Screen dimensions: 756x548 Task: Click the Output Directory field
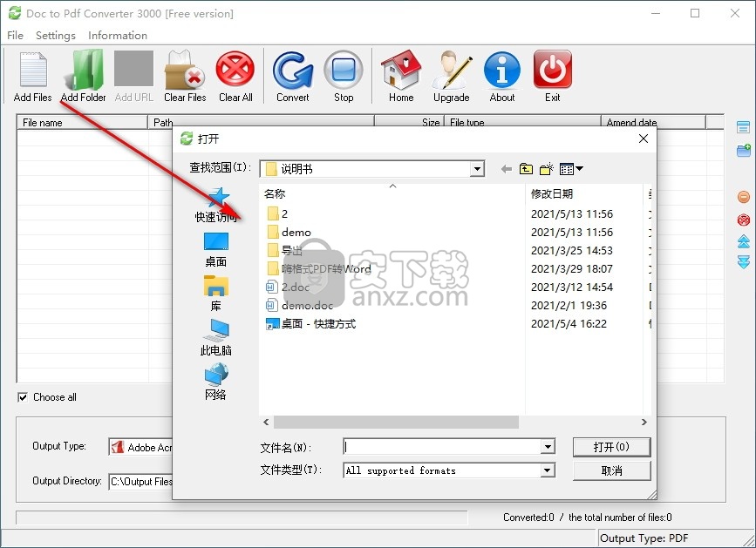[140, 481]
